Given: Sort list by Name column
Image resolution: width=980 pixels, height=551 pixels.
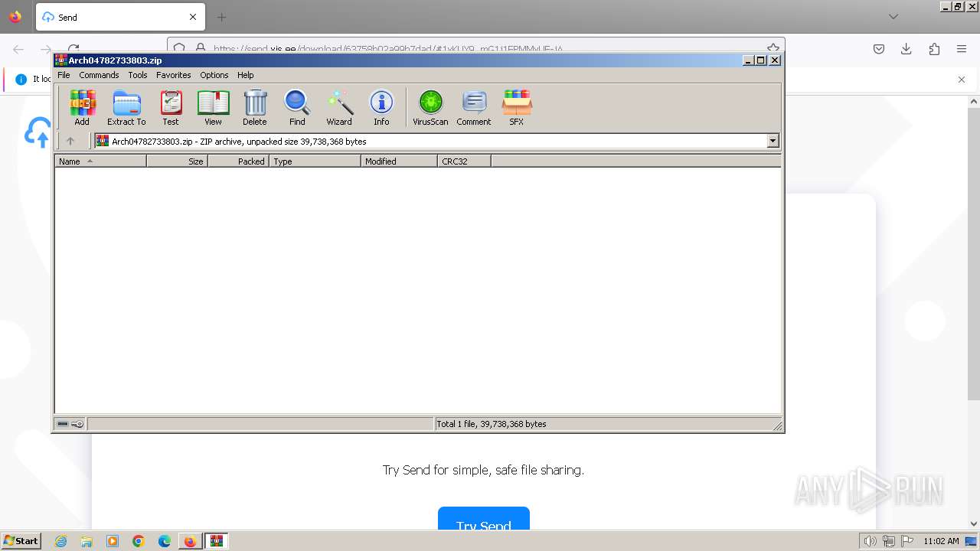Looking at the screenshot, I should tap(100, 161).
